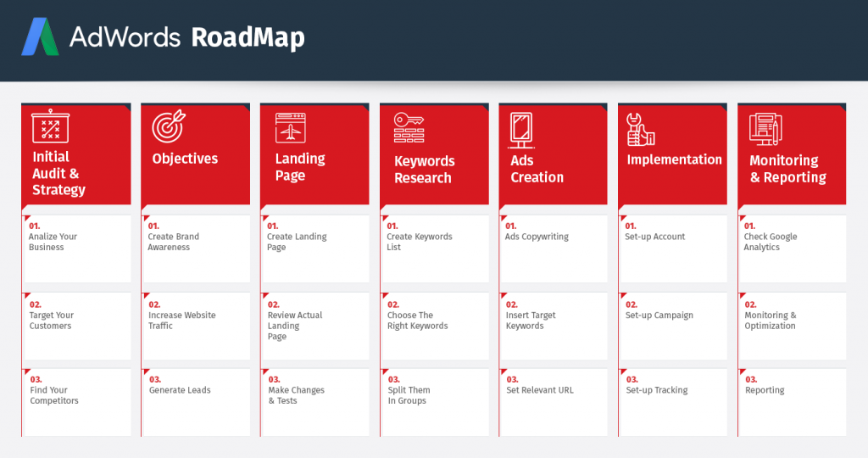This screenshot has width=868, height=458.
Task: Open the Landing Page heading
Action: pyautogui.click(x=300, y=167)
